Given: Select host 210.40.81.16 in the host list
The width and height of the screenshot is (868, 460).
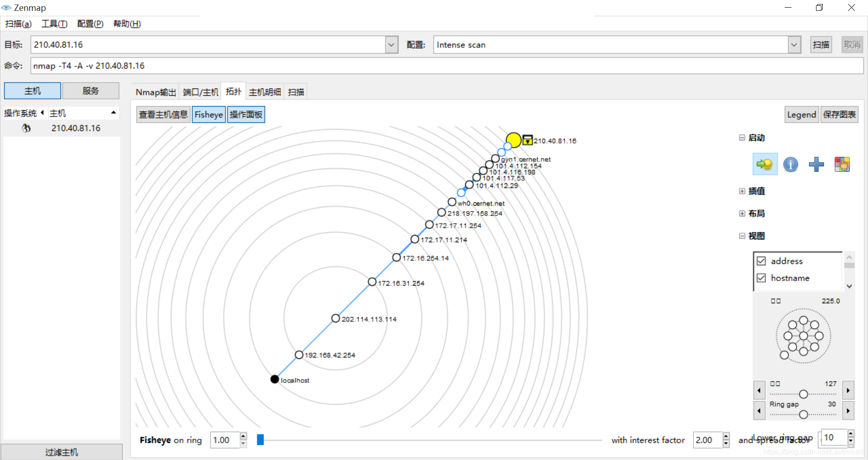Looking at the screenshot, I should coord(61,128).
